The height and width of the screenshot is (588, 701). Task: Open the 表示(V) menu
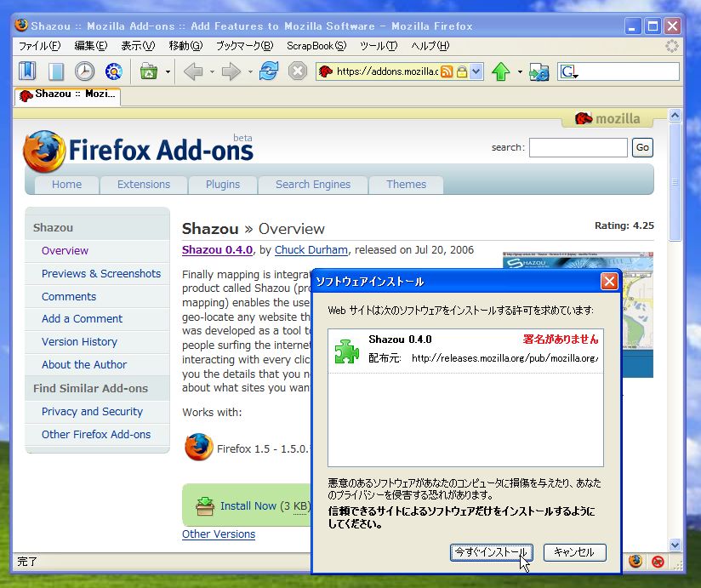(138, 46)
